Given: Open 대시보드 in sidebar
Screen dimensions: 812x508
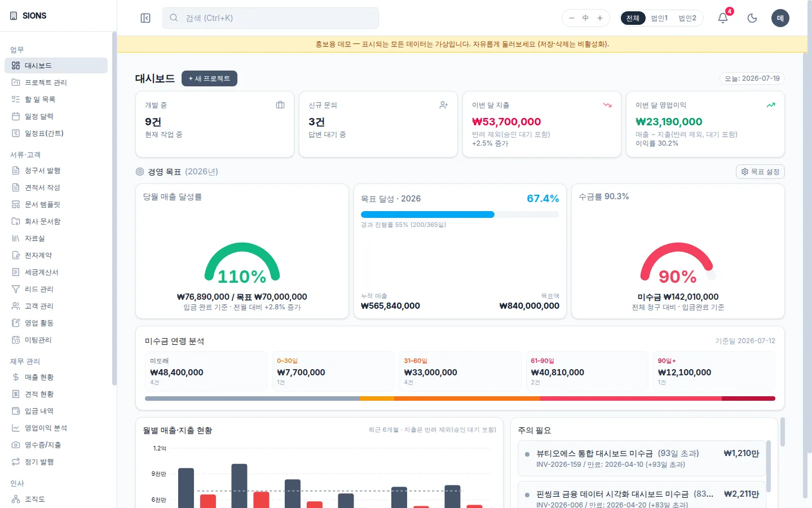Looking at the screenshot, I should [56, 65].
